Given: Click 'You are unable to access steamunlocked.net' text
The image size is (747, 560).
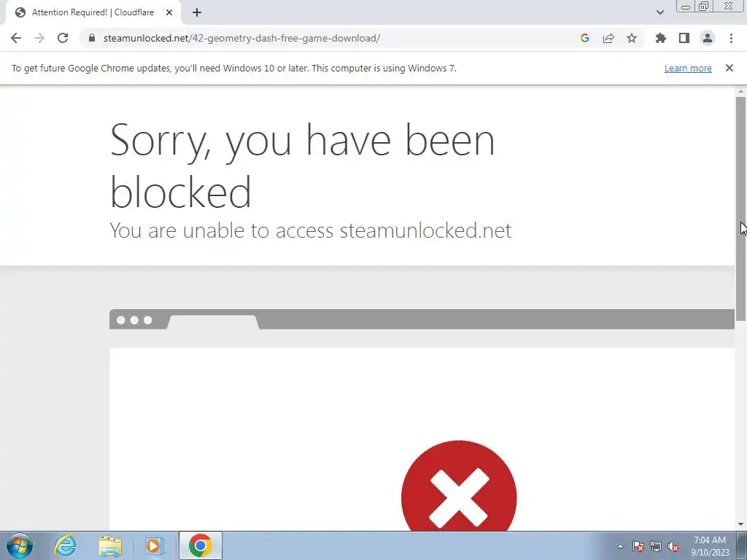Looking at the screenshot, I should 311,230.
